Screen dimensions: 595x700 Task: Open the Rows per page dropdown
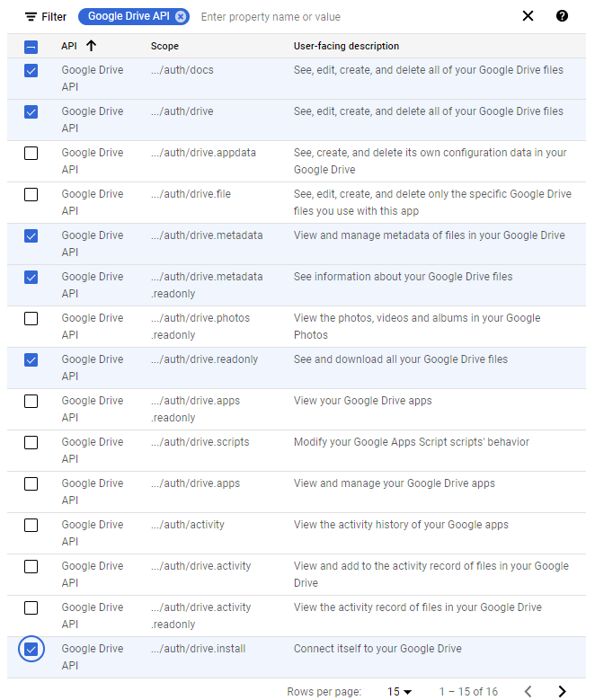pyautogui.click(x=399, y=691)
